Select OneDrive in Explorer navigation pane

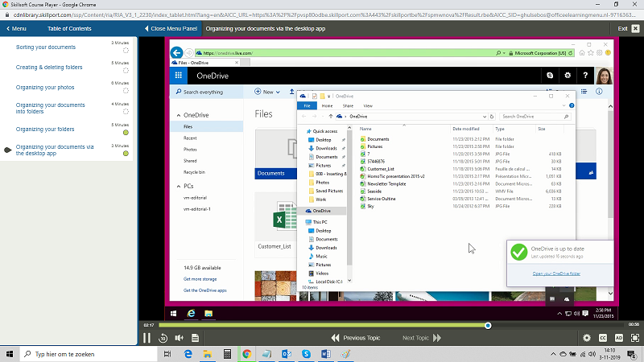pos(321,211)
